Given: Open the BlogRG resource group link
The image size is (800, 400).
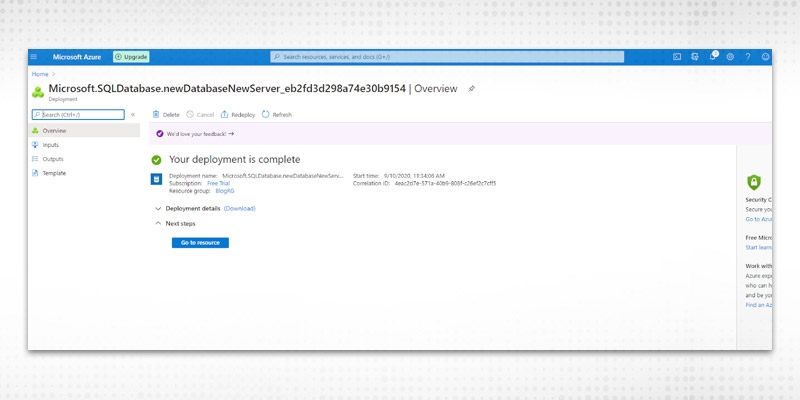Looking at the screenshot, I should coord(225,191).
